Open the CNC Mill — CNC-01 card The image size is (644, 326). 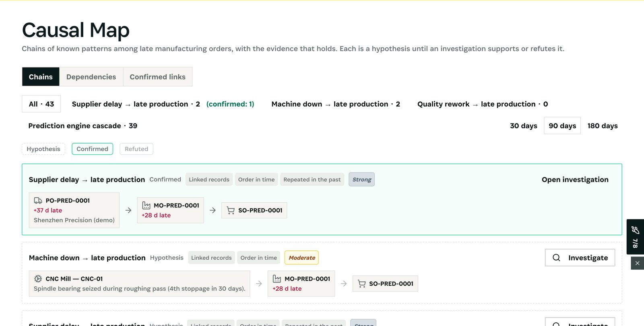tap(140, 284)
